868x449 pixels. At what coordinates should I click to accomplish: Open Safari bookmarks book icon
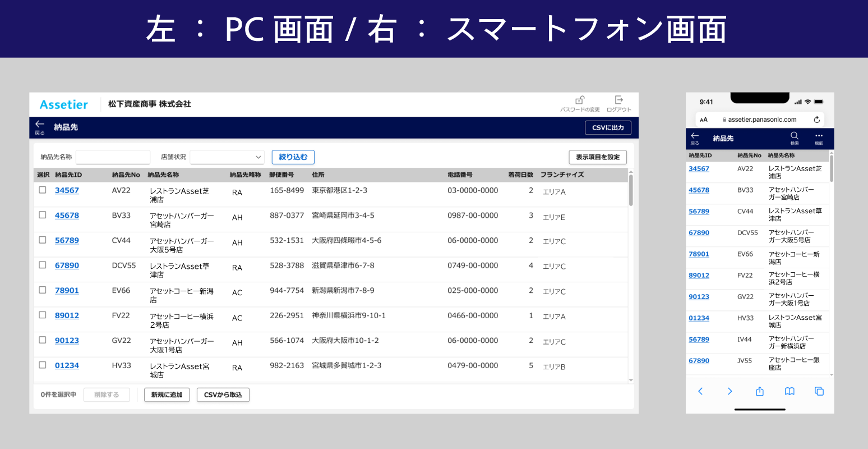point(789,391)
